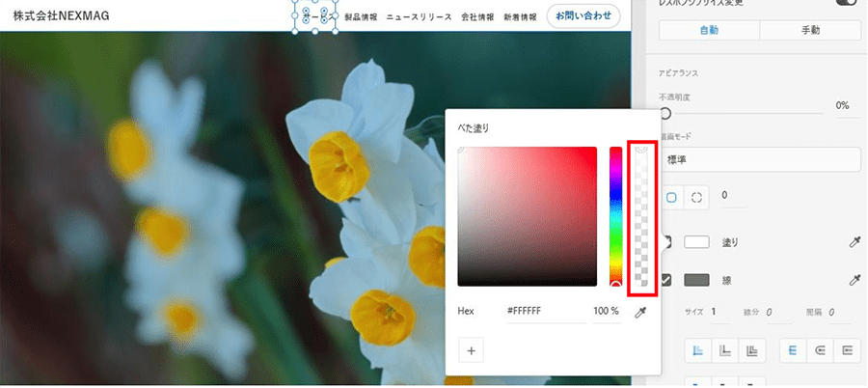The image size is (868, 388).
Task: Select different radius for each corner
Action: coord(696,197)
